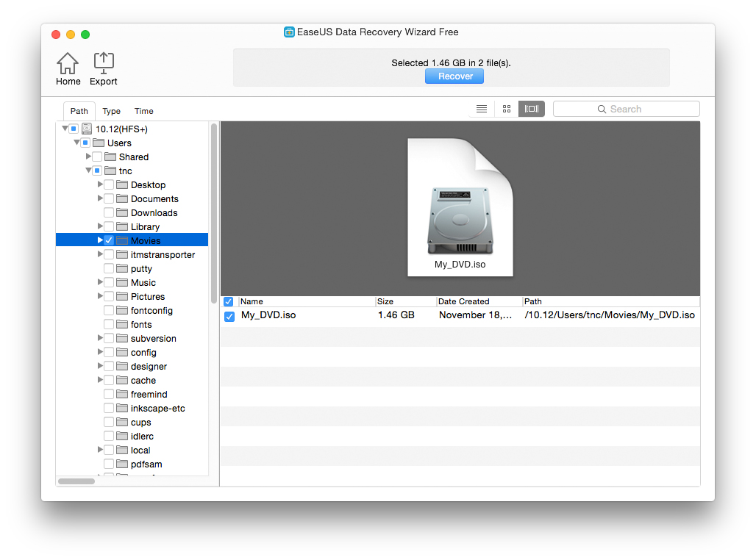Check the Pictures folder checkbox

(109, 296)
